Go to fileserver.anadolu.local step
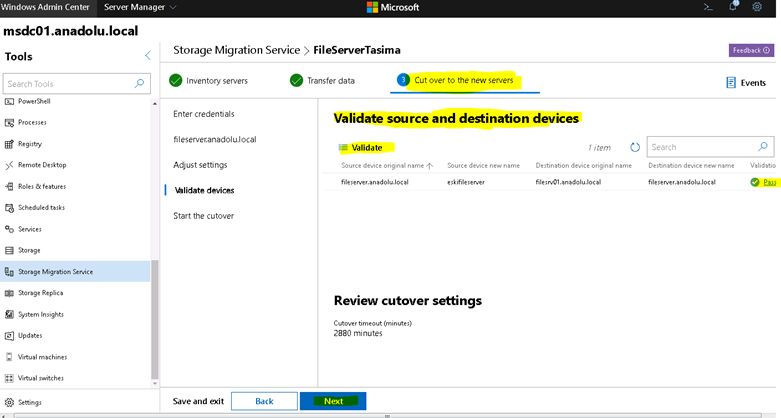781x418 pixels. pyautogui.click(x=215, y=139)
